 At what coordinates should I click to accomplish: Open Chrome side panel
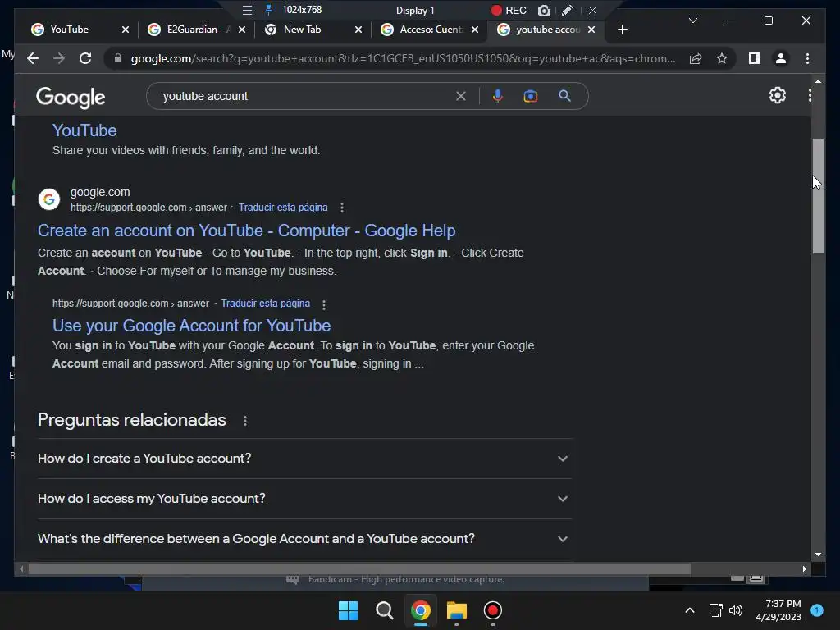[x=755, y=58]
